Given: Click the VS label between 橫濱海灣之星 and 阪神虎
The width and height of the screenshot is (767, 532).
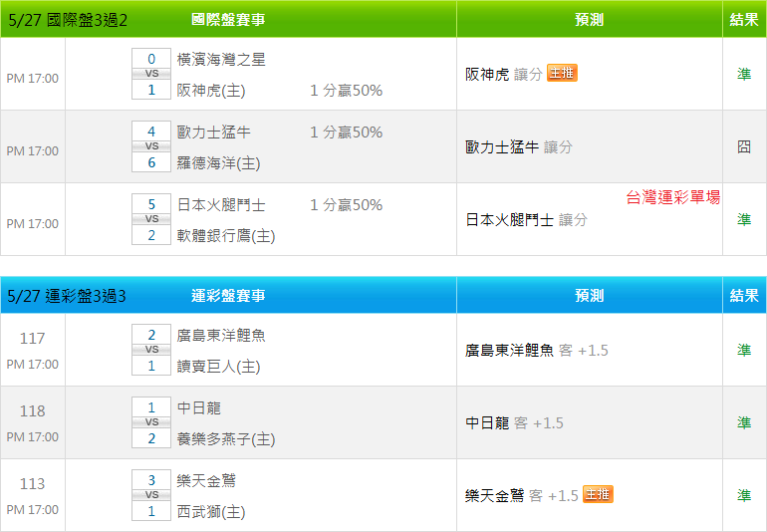Looking at the screenshot, I should pos(151,74).
